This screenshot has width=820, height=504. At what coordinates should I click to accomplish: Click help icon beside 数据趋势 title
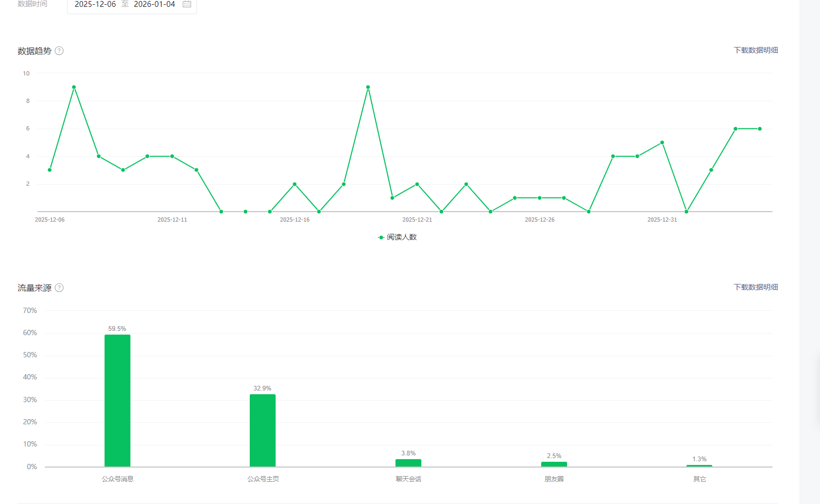(59, 51)
